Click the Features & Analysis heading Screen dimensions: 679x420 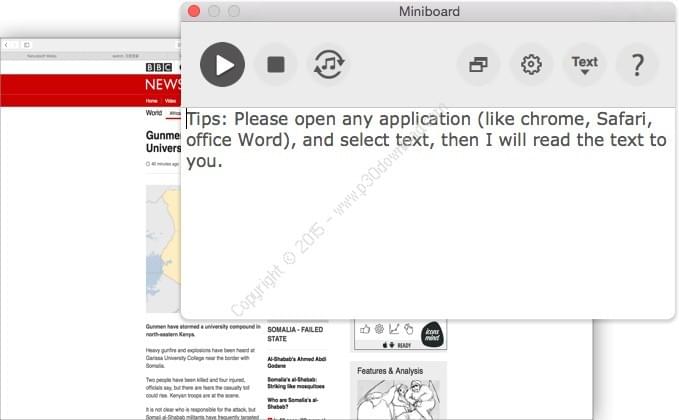[390, 371]
